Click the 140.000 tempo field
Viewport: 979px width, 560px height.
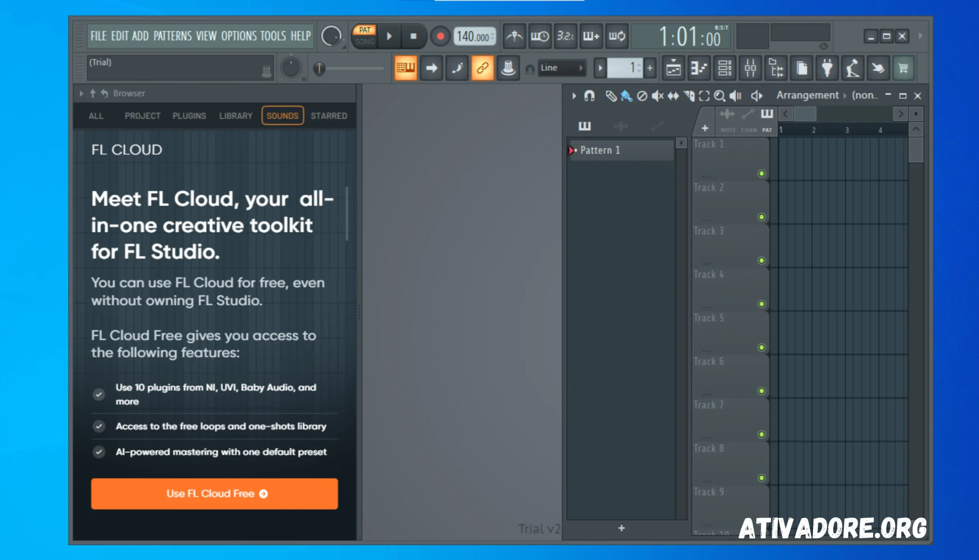pos(475,37)
